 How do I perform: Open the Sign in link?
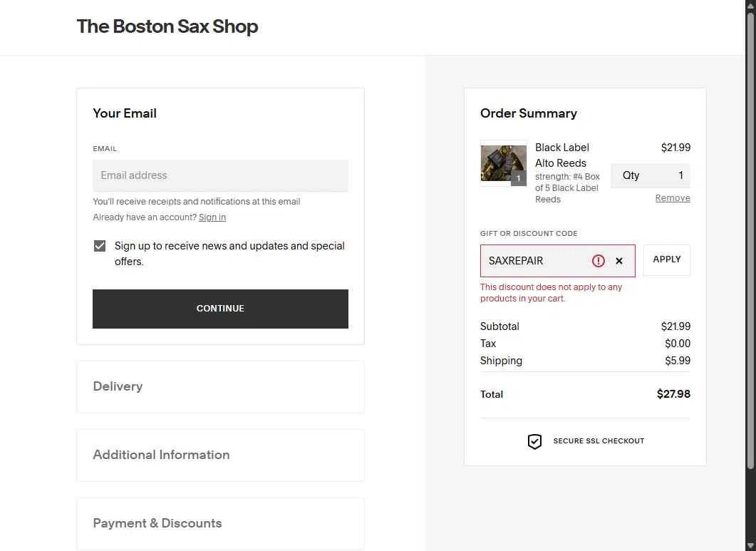(212, 217)
